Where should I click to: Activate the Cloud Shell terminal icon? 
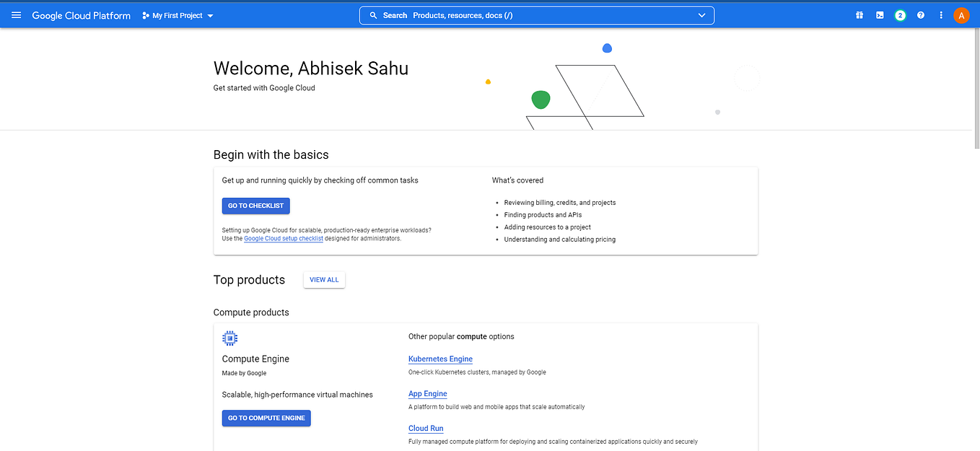pos(879,14)
